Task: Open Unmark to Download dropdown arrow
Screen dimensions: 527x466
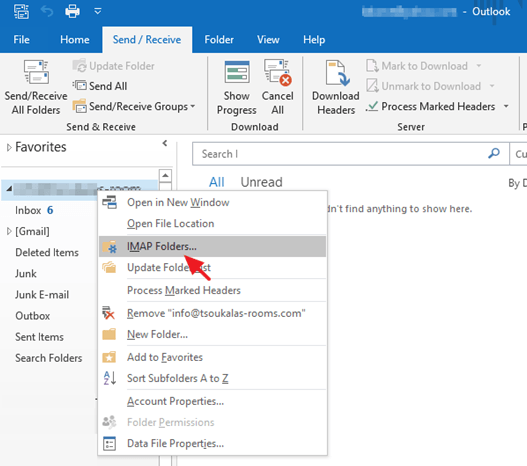Action: [x=492, y=86]
